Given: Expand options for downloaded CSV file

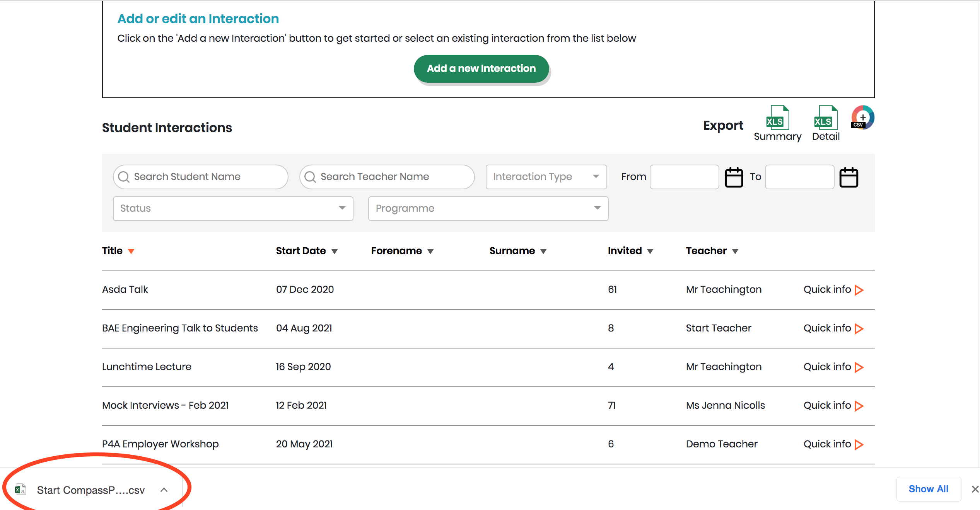Looking at the screenshot, I should pyautogui.click(x=164, y=490).
